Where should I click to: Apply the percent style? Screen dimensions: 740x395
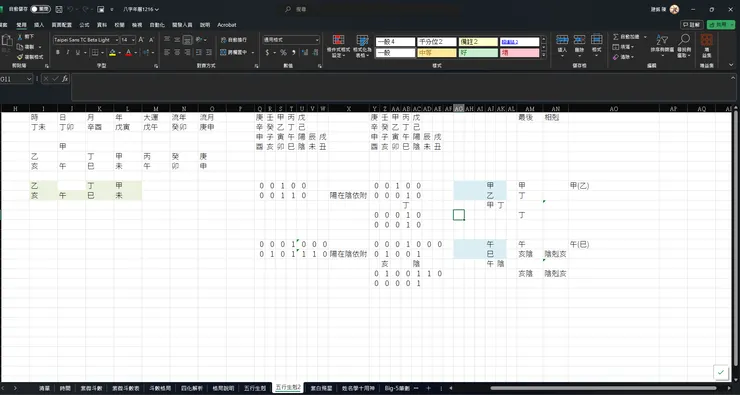point(283,52)
